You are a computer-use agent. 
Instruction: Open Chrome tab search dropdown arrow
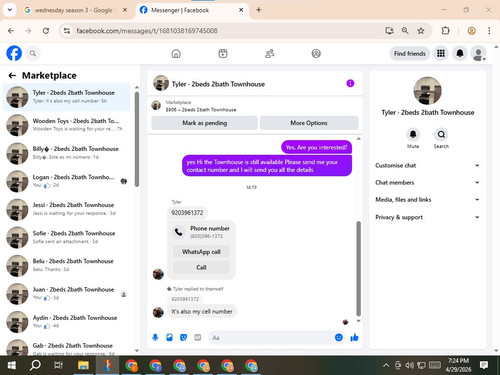click(10, 10)
